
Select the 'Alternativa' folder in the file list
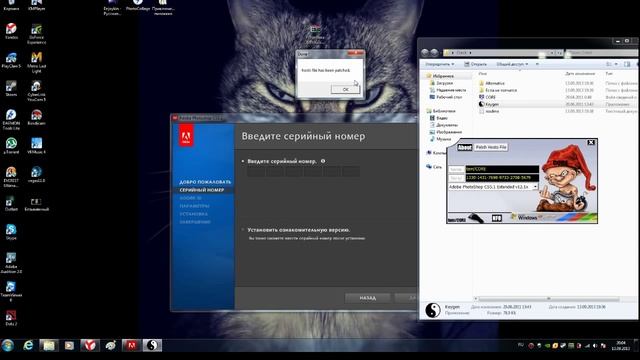(x=495, y=83)
